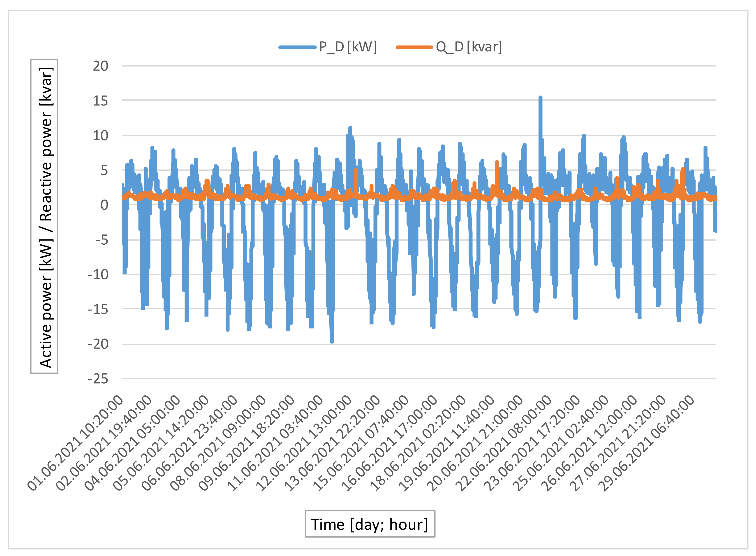Click the 20 y-axis tick label
This screenshot has width=756, height=556.
click(x=100, y=66)
